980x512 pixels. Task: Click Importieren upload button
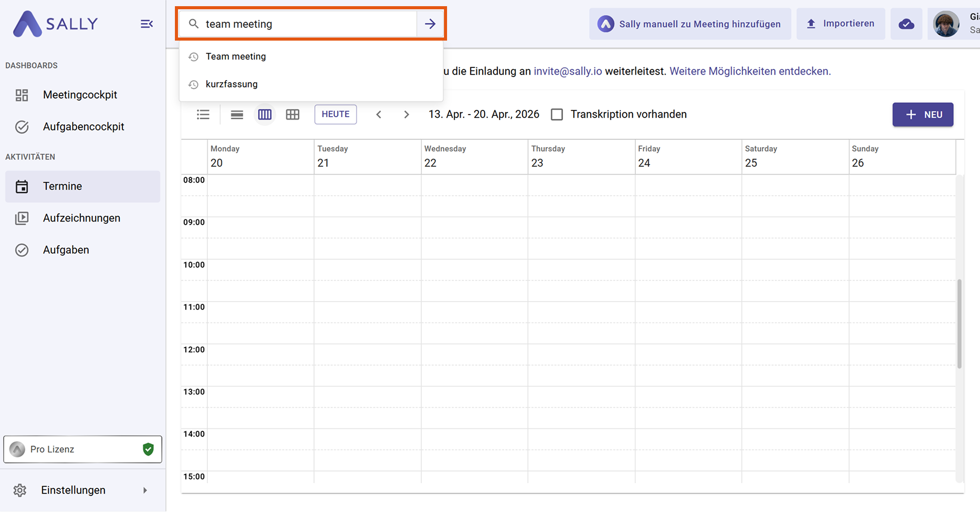point(841,24)
